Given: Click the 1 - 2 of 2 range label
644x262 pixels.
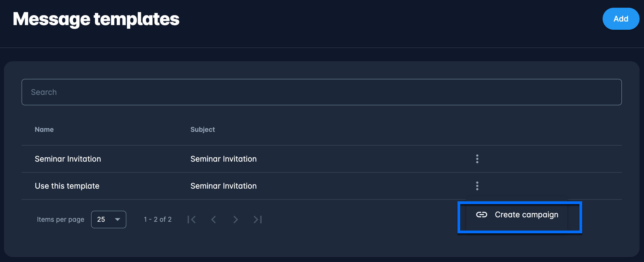Looking at the screenshot, I should (x=158, y=220).
